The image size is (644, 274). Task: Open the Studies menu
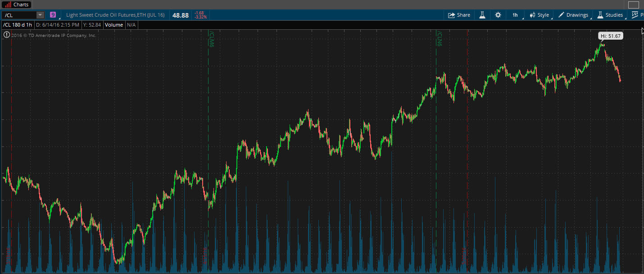pyautogui.click(x=610, y=15)
